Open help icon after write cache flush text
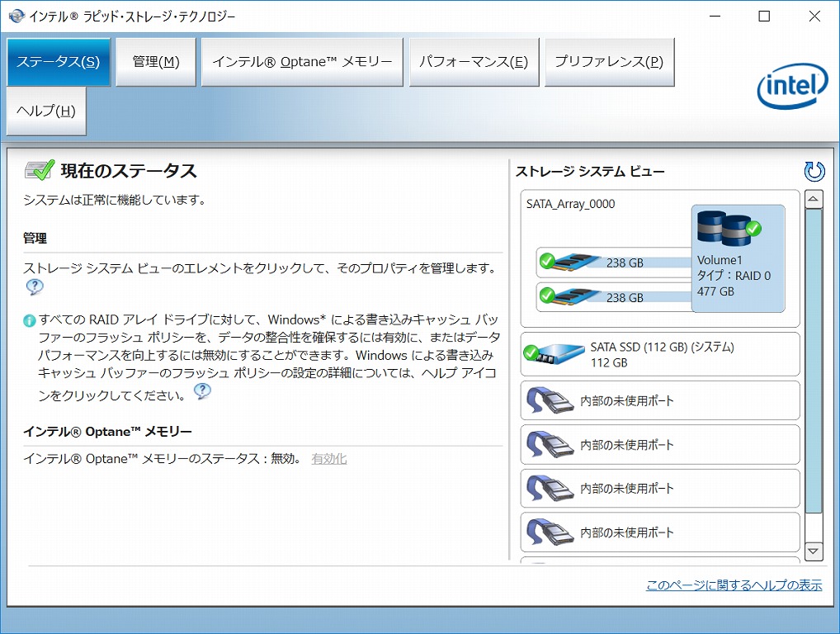The height and width of the screenshot is (634, 840). pyautogui.click(x=202, y=391)
